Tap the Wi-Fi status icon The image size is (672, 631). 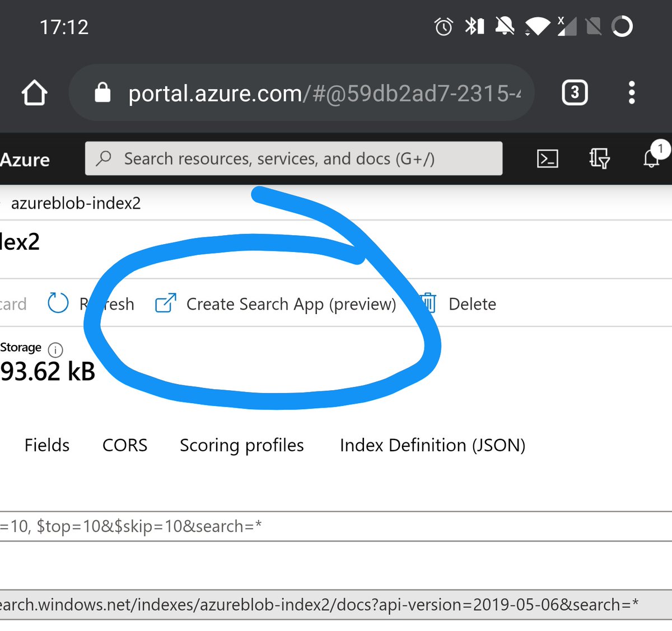tap(537, 26)
